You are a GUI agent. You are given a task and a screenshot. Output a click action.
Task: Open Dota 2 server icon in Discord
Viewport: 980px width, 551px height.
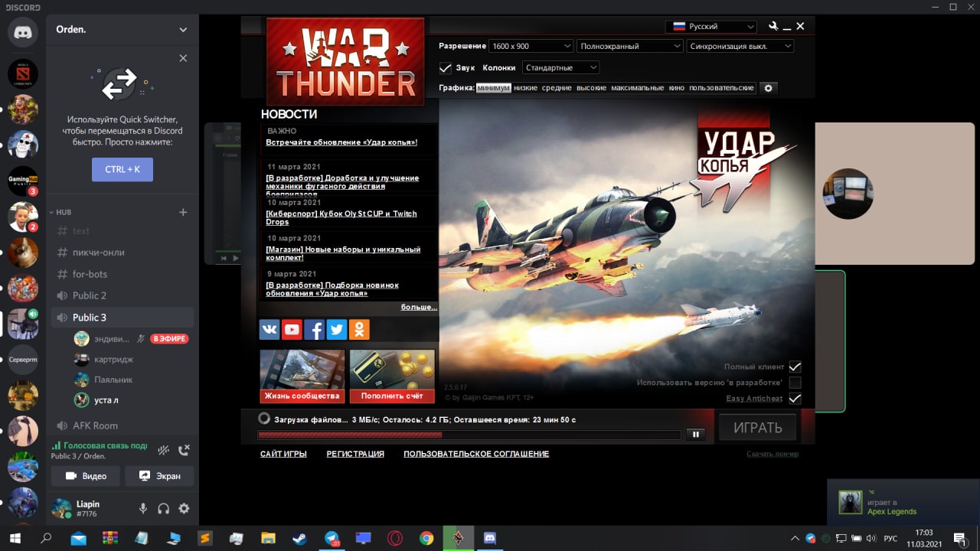tap(23, 74)
